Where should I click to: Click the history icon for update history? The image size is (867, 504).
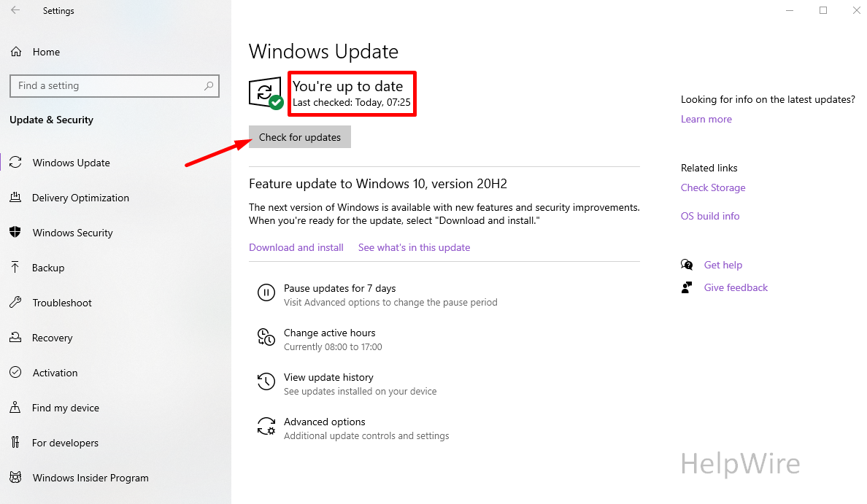point(266,381)
